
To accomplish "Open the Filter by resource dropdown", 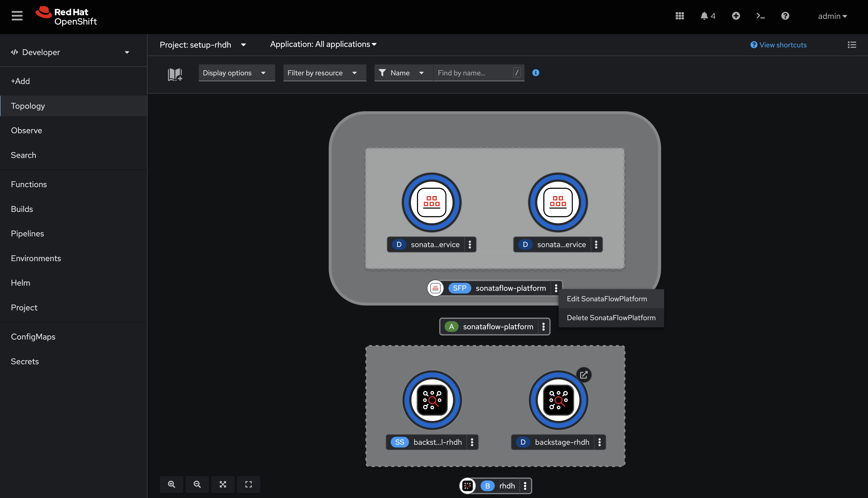I will coord(324,73).
